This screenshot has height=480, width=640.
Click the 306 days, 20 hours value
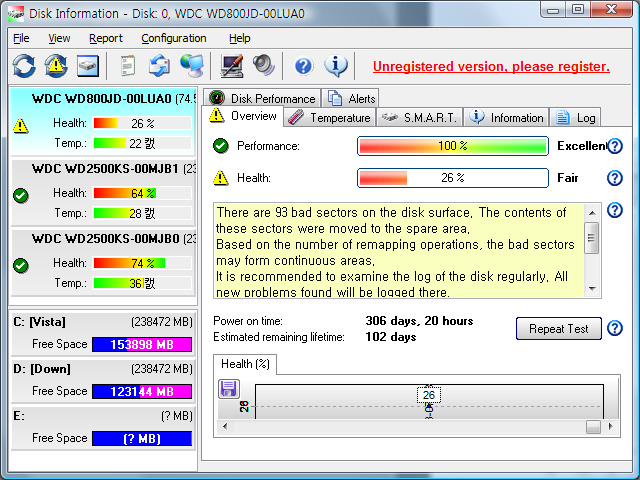click(419, 321)
